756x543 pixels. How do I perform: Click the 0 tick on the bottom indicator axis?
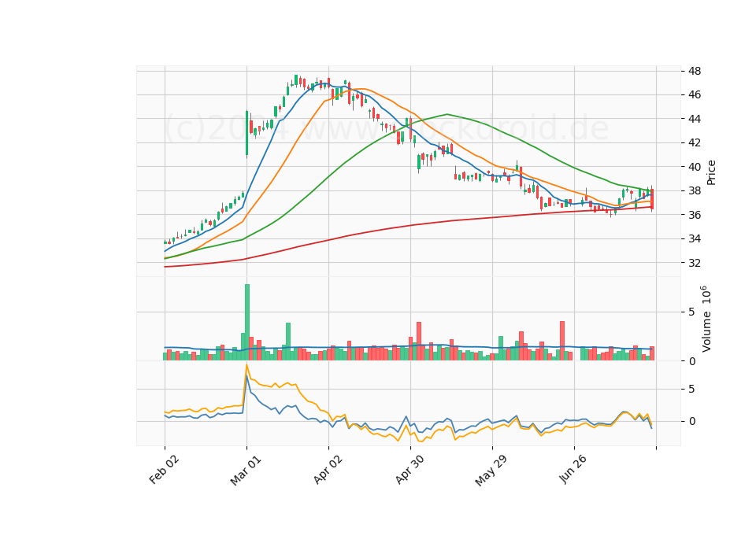click(691, 422)
